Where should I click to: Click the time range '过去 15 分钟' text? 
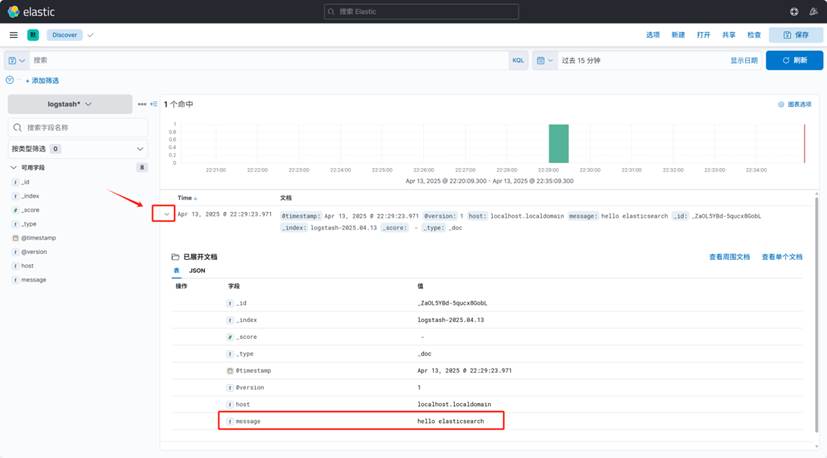click(581, 61)
